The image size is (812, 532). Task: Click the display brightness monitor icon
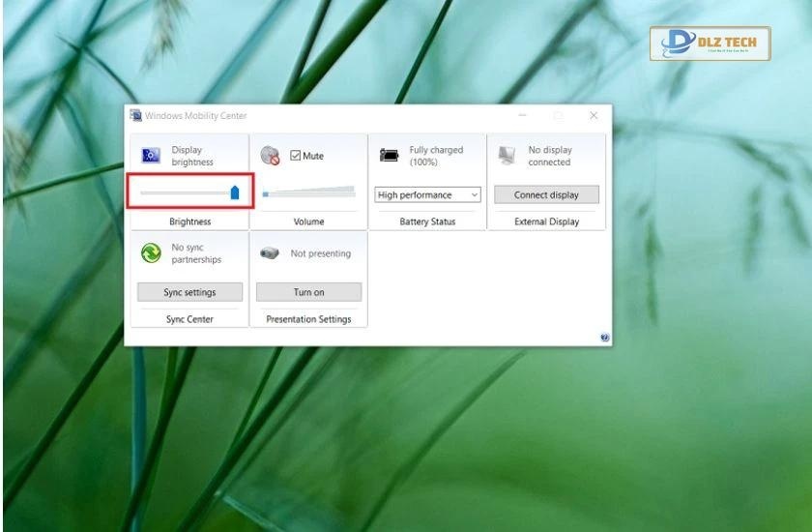(151, 156)
